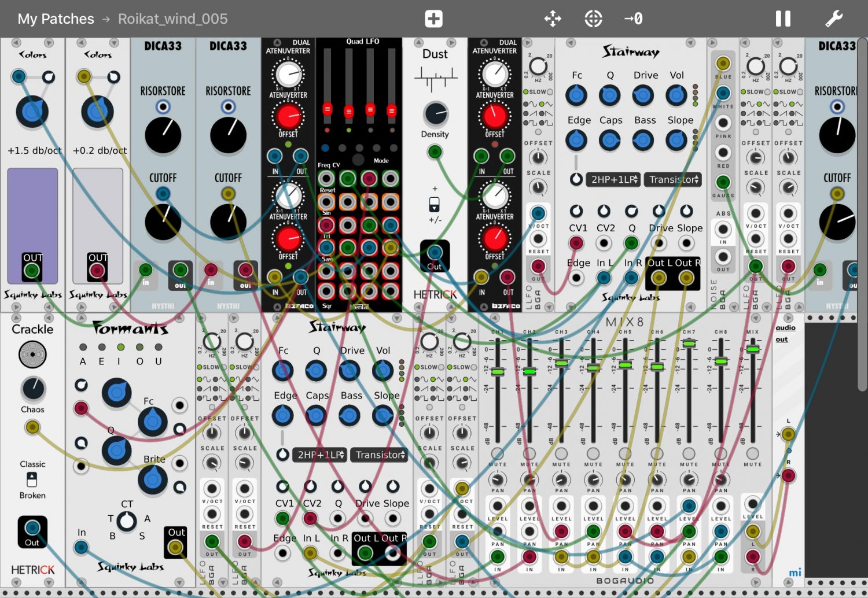
Task: Click the Noise GAUSS output jack
Action: [723, 182]
